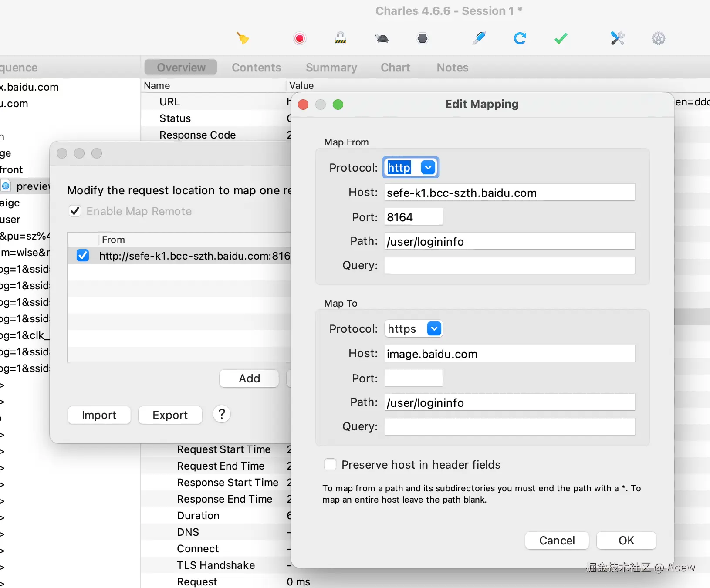The height and width of the screenshot is (588, 710).
Task: Click the Map To Path field
Action: tap(510, 402)
